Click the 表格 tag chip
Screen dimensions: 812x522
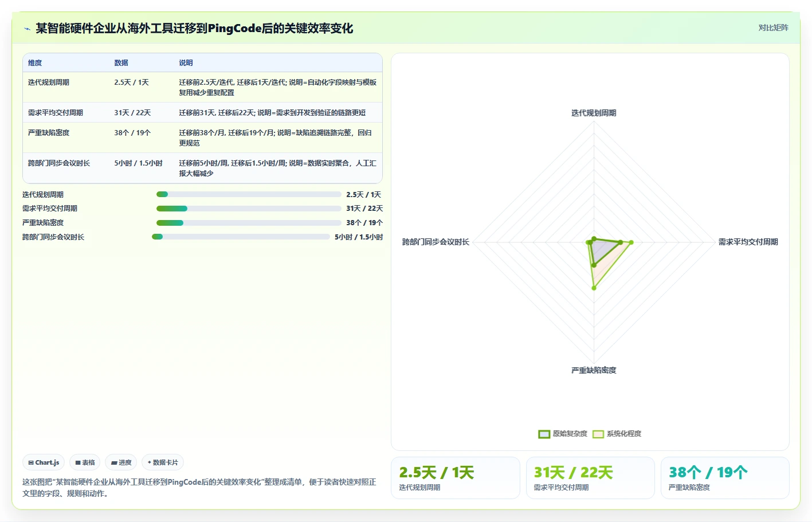85,462
